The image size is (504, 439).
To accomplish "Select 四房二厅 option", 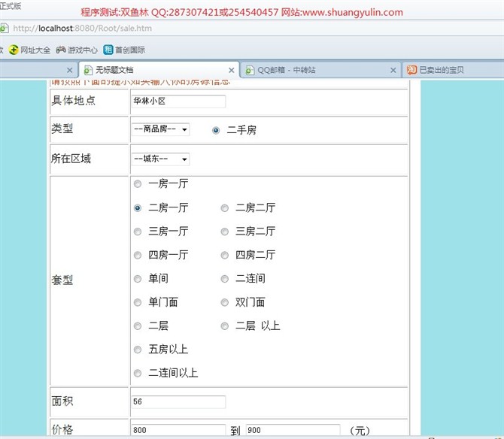I will [x=225, y=256].
